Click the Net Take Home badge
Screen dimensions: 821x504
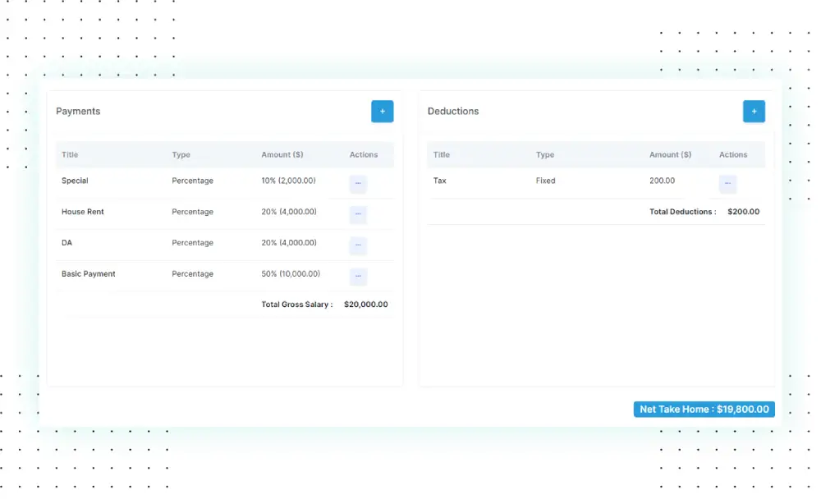click(704, 409)
